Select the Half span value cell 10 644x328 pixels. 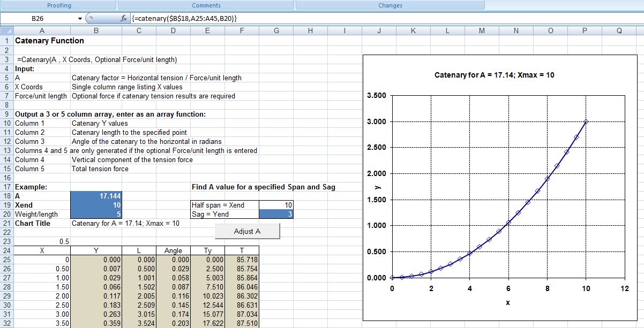[276, 205]
